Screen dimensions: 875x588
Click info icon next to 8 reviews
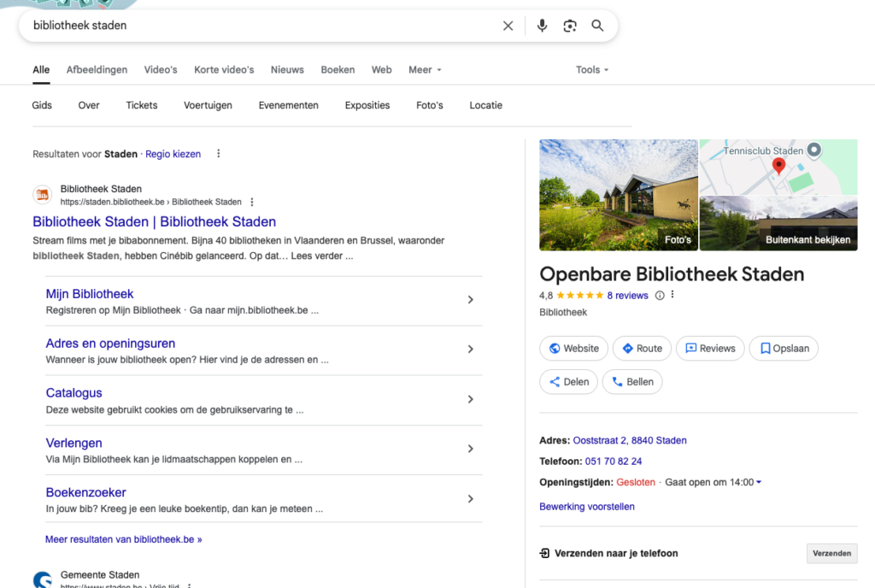click(x=659, y=296)
